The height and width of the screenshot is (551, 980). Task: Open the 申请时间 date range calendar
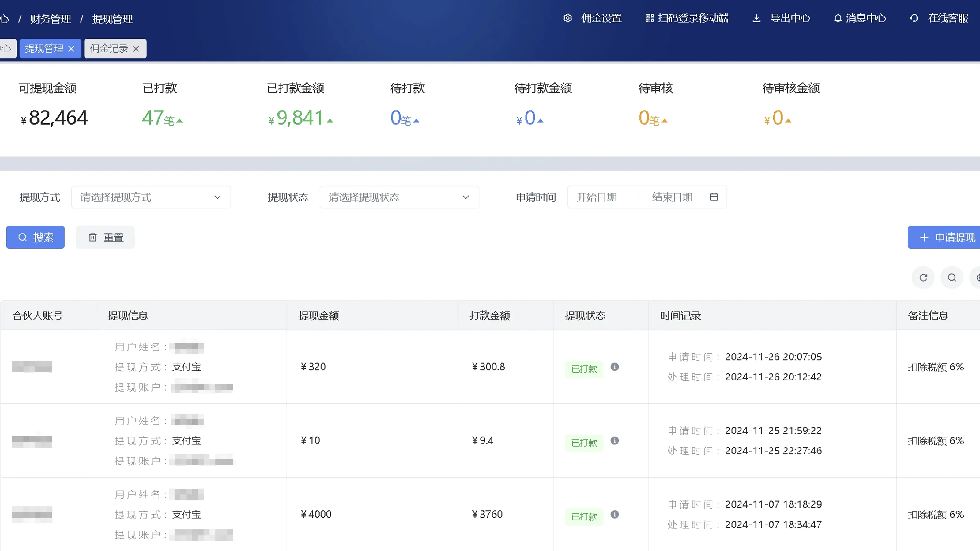coord(714,197)
